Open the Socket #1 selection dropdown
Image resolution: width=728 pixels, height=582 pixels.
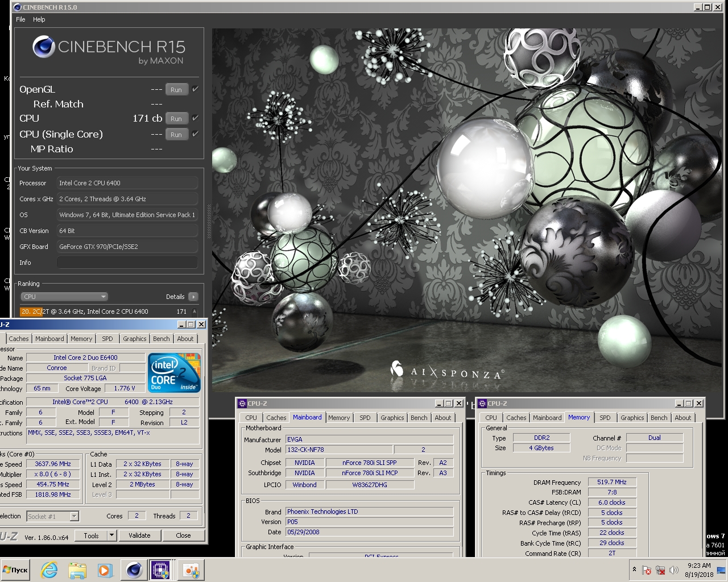coord(53,516)
